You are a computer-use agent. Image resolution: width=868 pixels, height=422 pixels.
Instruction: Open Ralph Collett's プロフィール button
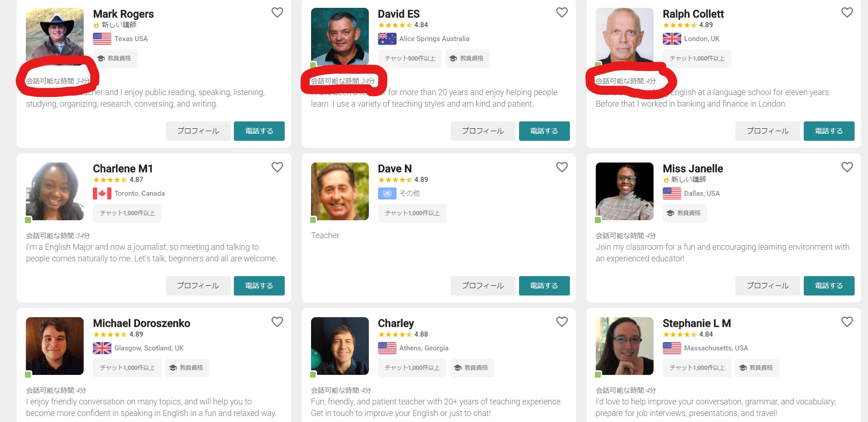pos(767,131)
